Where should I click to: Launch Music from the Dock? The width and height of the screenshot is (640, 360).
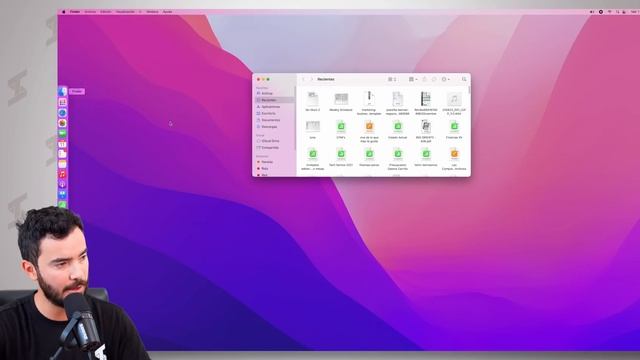click(x=62, y=174)
